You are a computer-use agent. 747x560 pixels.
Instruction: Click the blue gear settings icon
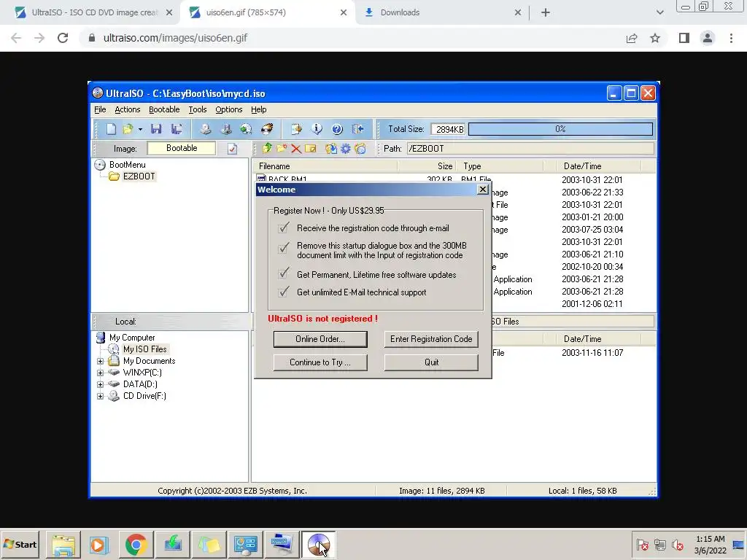pos(345,149)
